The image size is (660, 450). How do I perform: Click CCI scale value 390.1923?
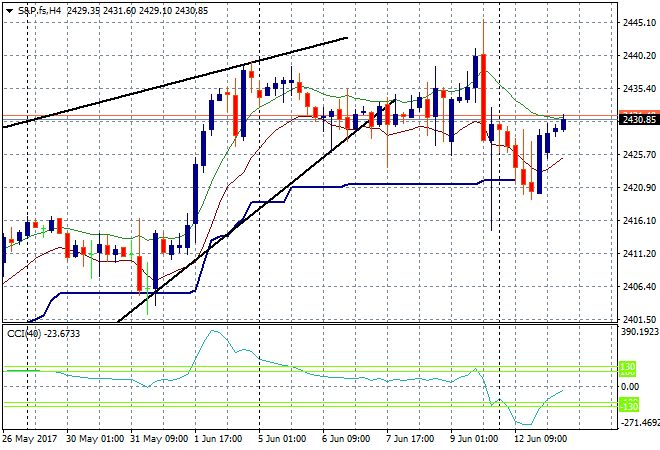[x=639, y=332]
